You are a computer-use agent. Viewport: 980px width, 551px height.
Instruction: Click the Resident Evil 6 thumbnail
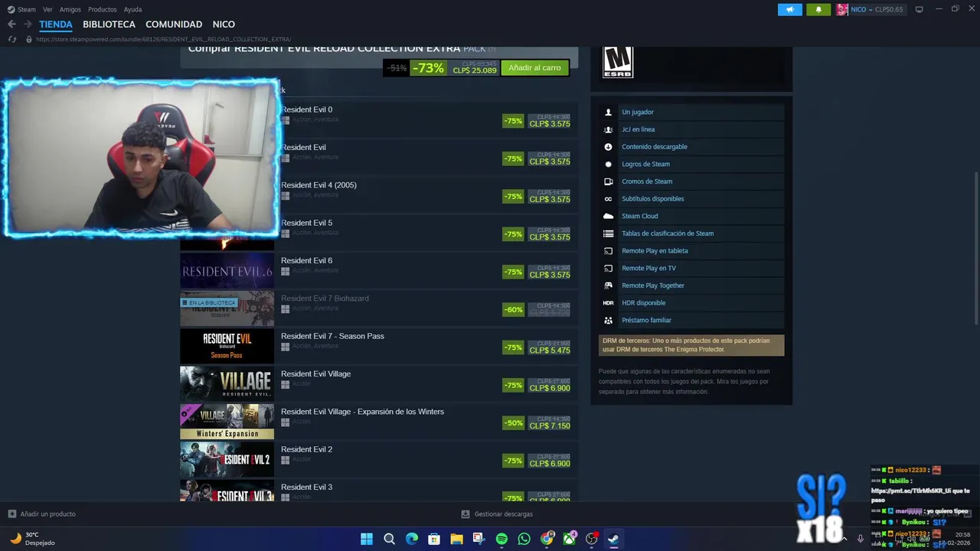pyautogui.click(x=227, y=272)
